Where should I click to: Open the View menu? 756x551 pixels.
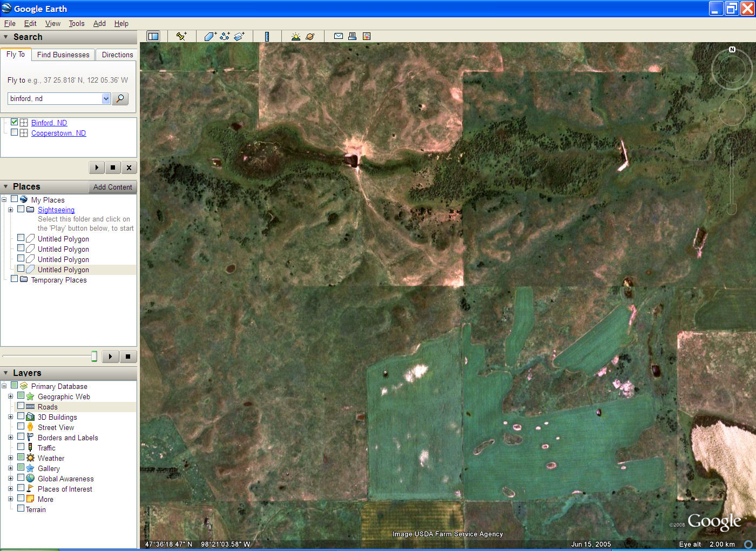coord(53,23)
